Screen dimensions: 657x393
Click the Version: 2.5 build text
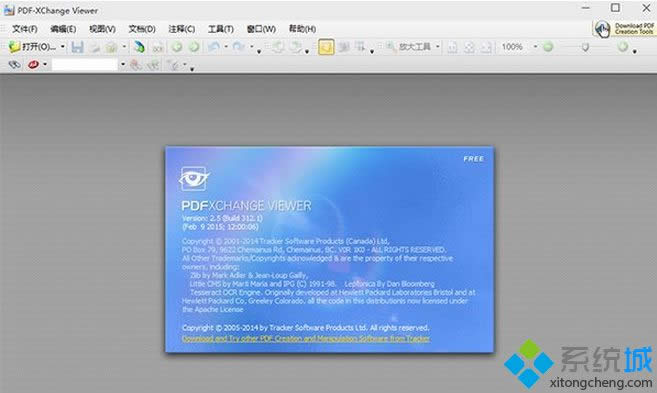(222, 218)
